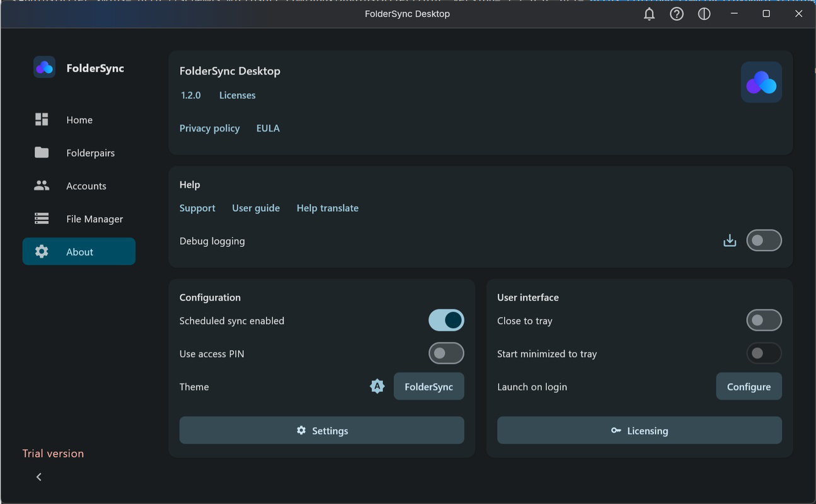Click the Home dashboard icon
This screenshot has width=816, height=504.
click(x=42, y=120)
